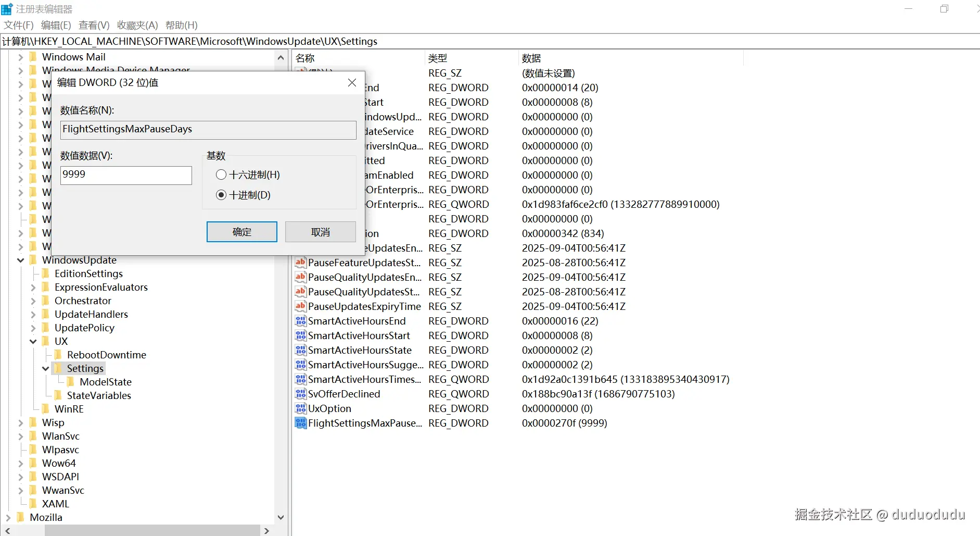Viewport: 980px width, 536px height.
Task: Click the (数值未设置) default value data
Action: pos(548,73)
